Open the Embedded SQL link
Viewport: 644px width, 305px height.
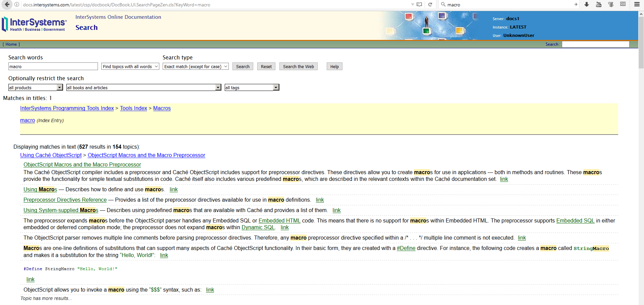575,220
